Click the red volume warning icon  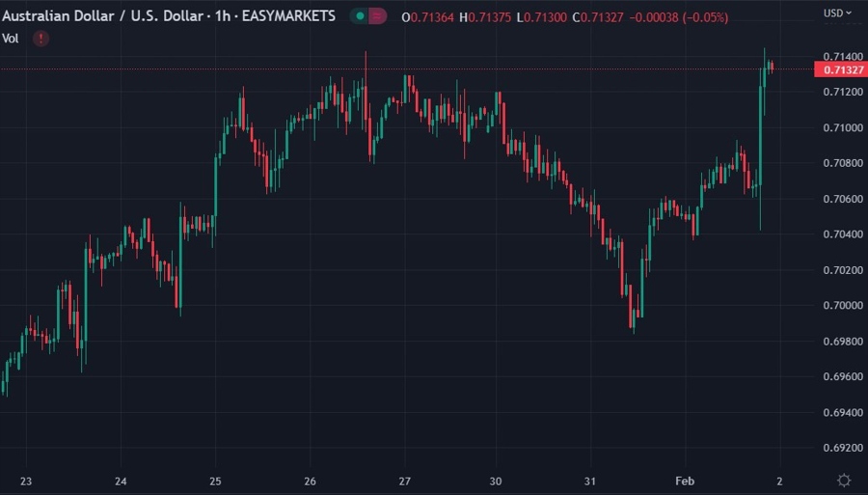tap(41, 39)
